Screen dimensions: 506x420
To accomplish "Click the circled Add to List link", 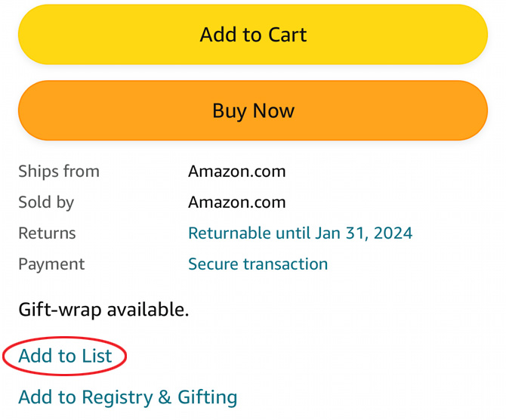I will coord(65,356).
